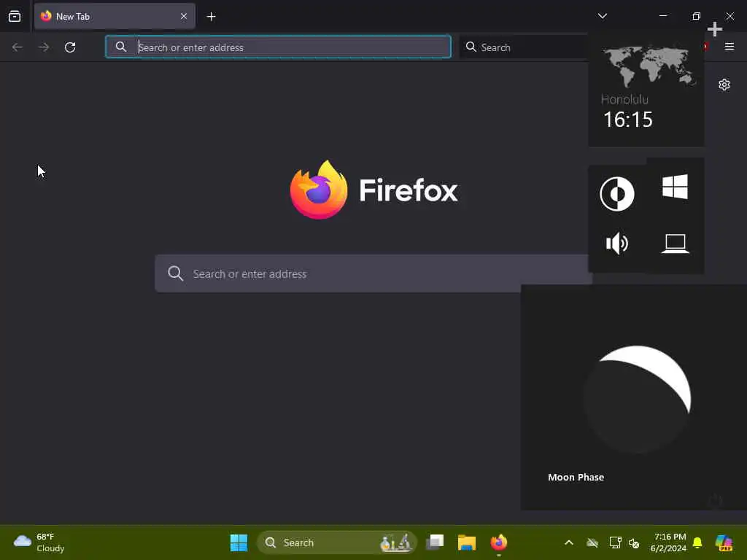The height and width of the screenshot is (560, 747).
Task: Open notifications with the bell icon
Action: point(697,542)
